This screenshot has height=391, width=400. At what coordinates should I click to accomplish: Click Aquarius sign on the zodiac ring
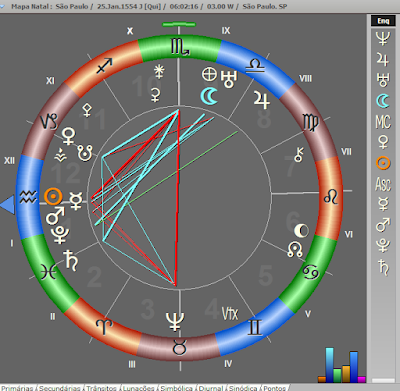pos(28,197)
